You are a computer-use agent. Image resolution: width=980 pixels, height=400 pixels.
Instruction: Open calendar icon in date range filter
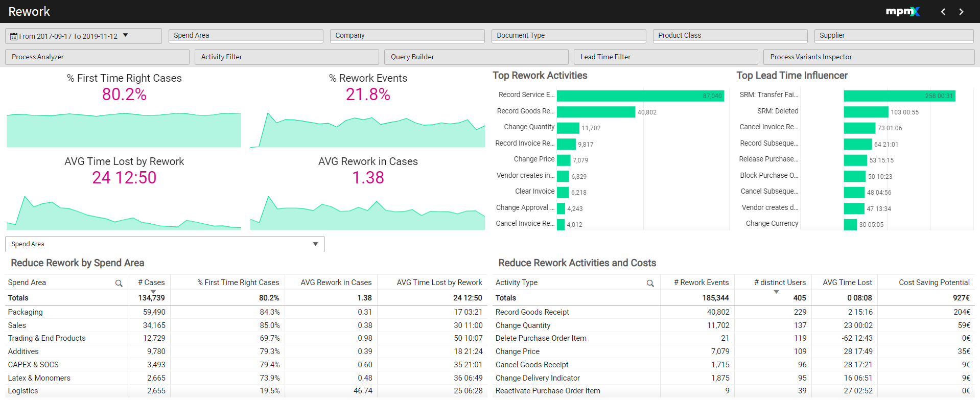(14, 36)
